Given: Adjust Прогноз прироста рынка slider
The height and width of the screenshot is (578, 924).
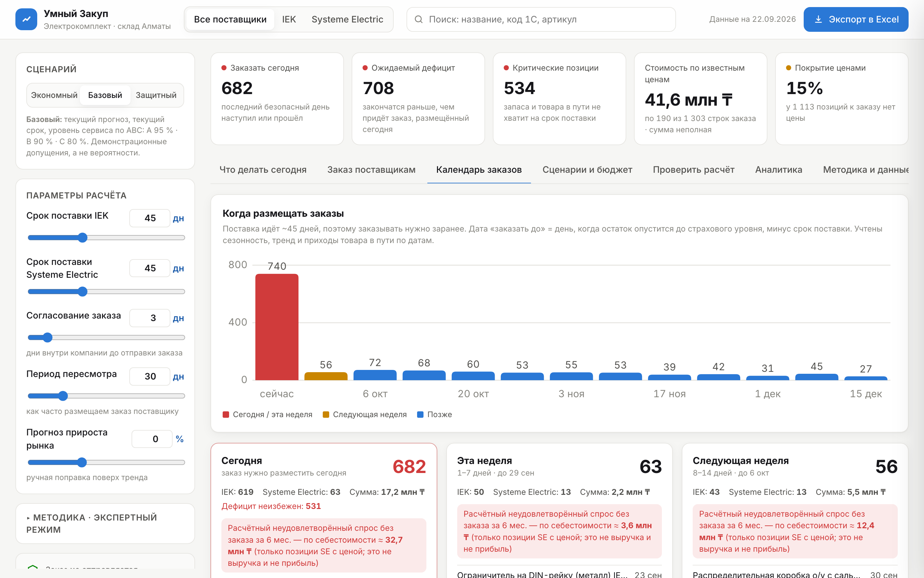Looking at the screenshot, I should pos(106,462).
